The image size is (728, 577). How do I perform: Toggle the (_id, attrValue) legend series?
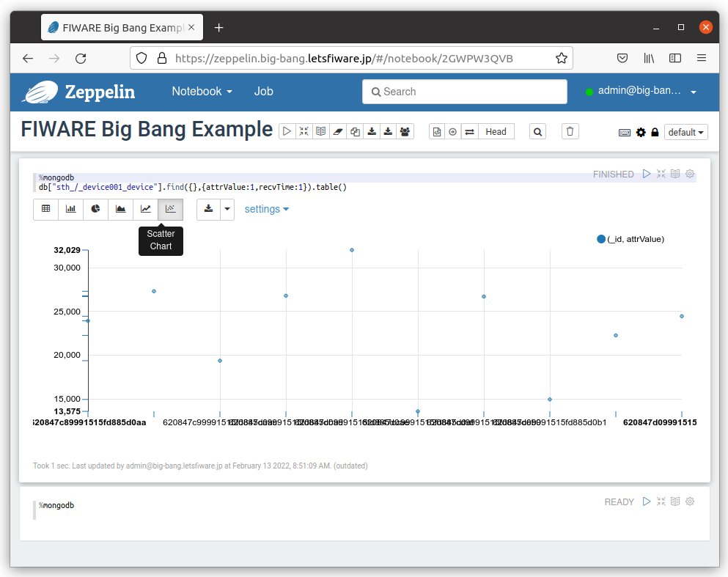(x=630, y=239)
